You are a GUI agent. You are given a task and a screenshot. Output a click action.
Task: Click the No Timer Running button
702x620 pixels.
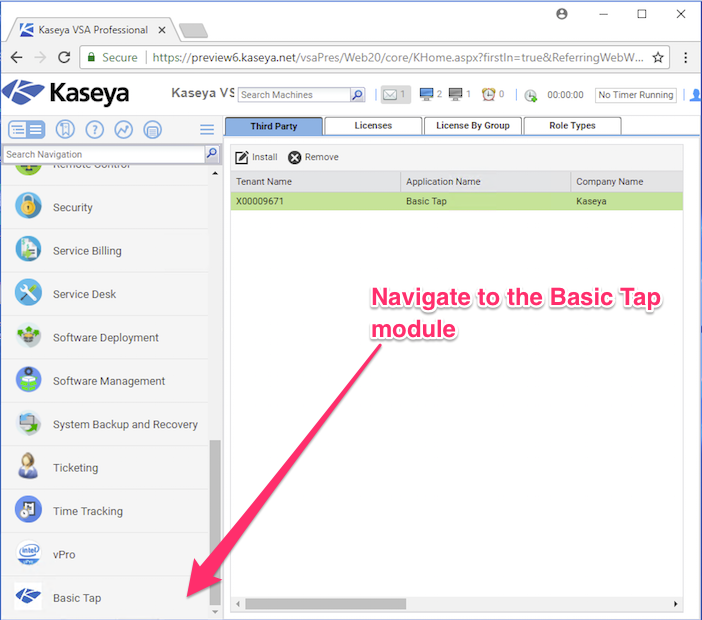(x=635, y=95)
